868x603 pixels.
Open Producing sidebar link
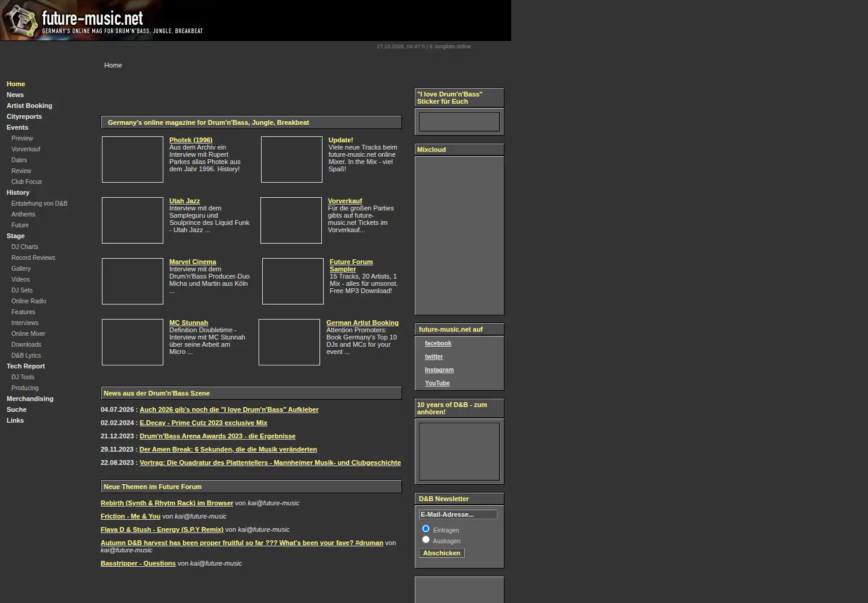point(25,388)
